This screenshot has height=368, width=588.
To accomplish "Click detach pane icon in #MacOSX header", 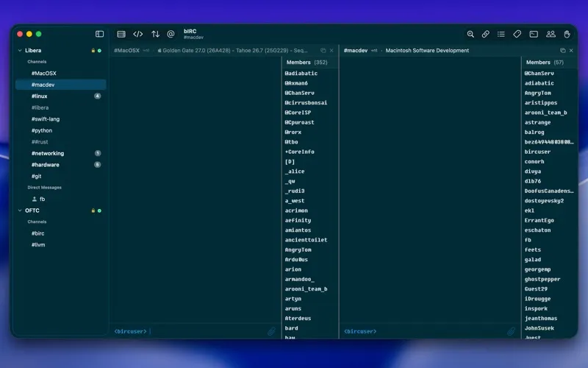I will 323,50.
